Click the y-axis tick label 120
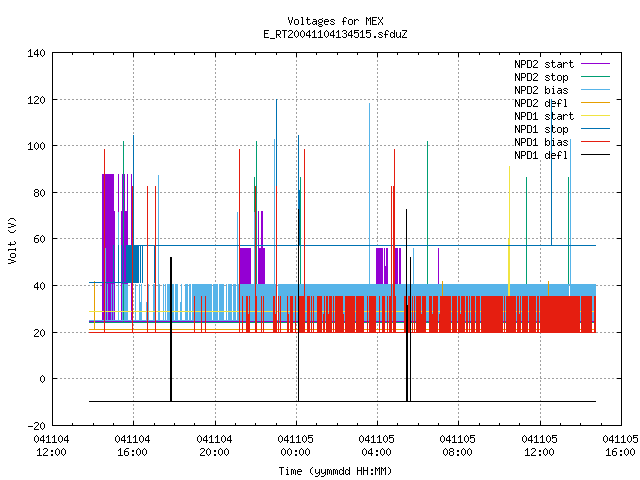 tap(36, 100)
